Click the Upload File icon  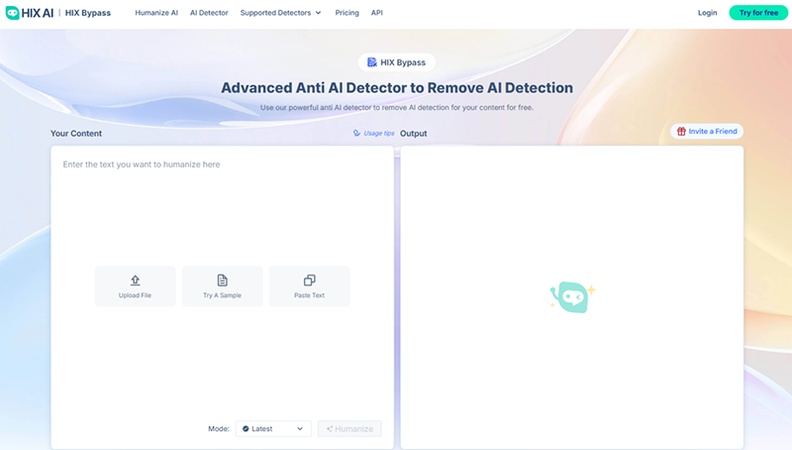pyautogui.click(x=135, y=280)
